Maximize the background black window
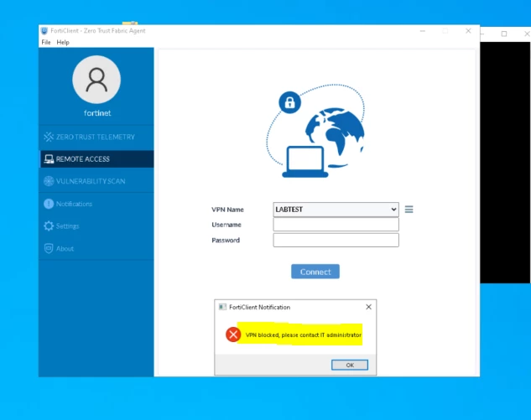The height and width of the screenshot is (420, 531). pyautogui.click(x=504, y=34)
